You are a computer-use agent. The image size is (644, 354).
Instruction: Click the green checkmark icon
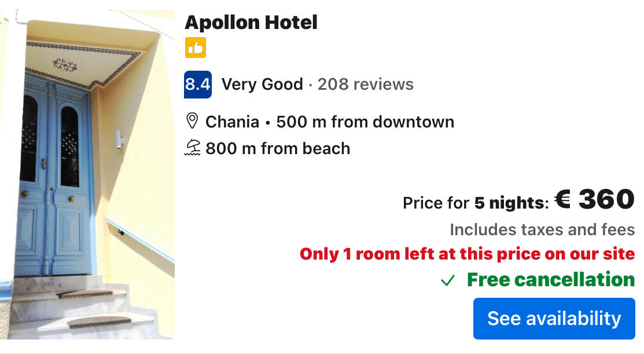click(447, 281)
